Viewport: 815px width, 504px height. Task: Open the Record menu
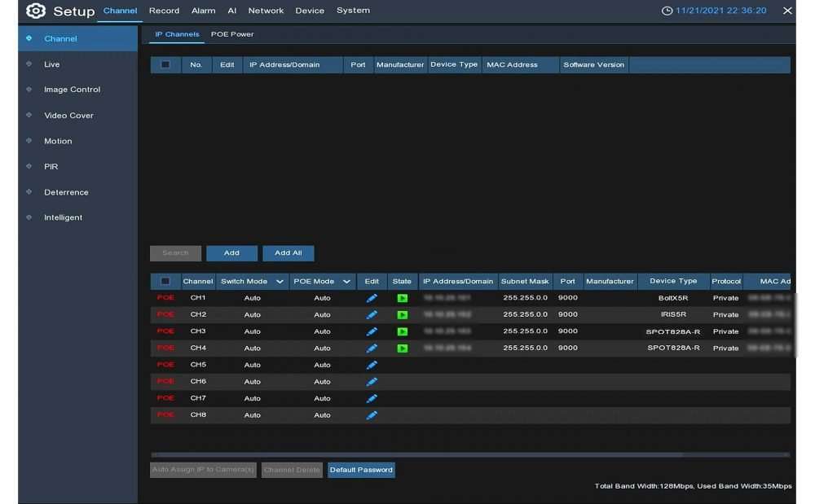click(x=164, y=11)
